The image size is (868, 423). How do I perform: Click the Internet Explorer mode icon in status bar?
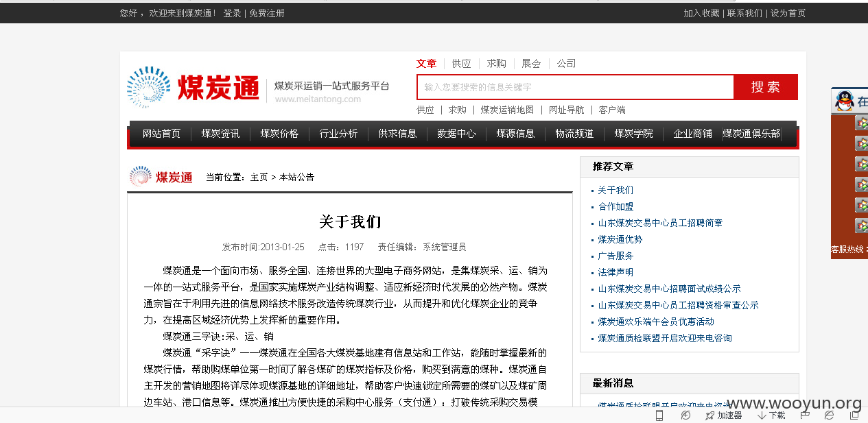click(829, 415)
